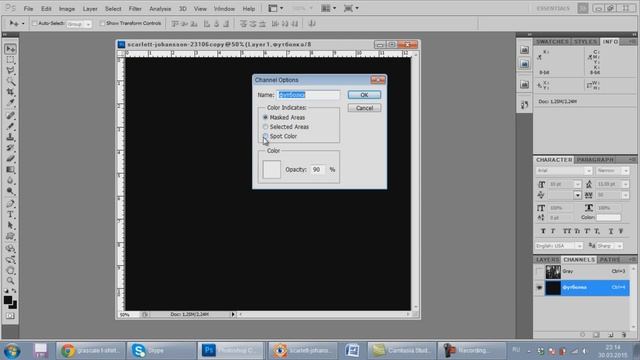
Task: Select the Eyedropper tool
Action: tap(10, 103)
